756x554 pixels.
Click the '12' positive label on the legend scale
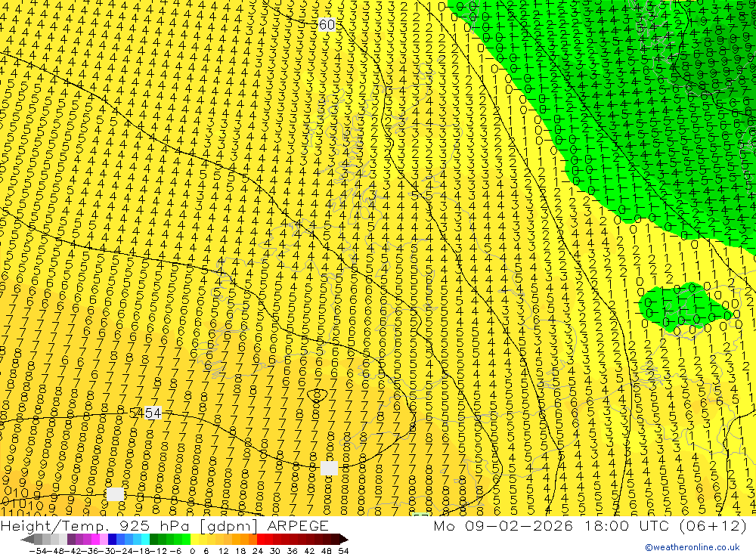(x=223, y=551)
